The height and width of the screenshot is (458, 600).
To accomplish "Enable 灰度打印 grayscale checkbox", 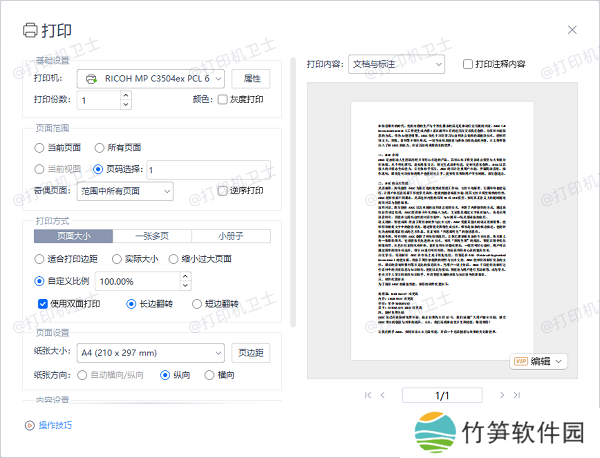I will (x=223, y=100).
